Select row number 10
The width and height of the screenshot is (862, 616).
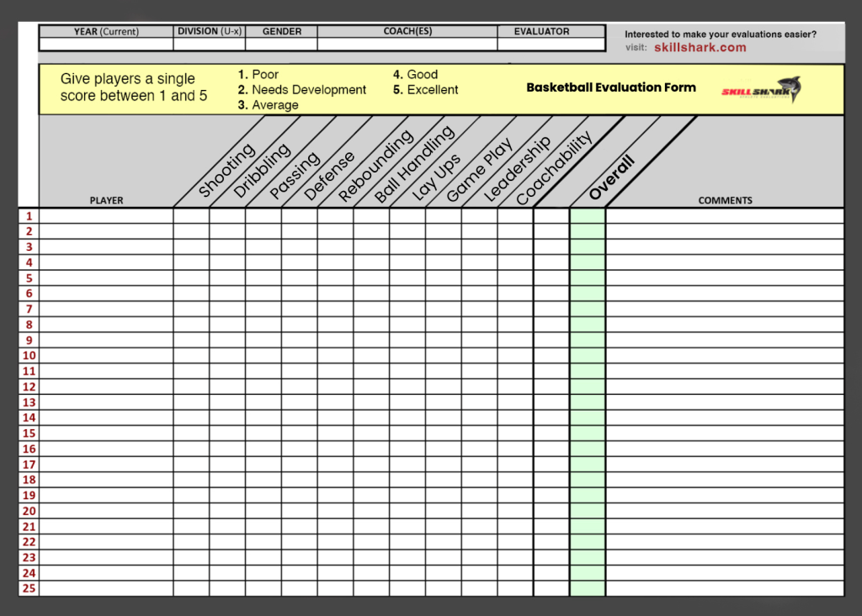[29, 355]
